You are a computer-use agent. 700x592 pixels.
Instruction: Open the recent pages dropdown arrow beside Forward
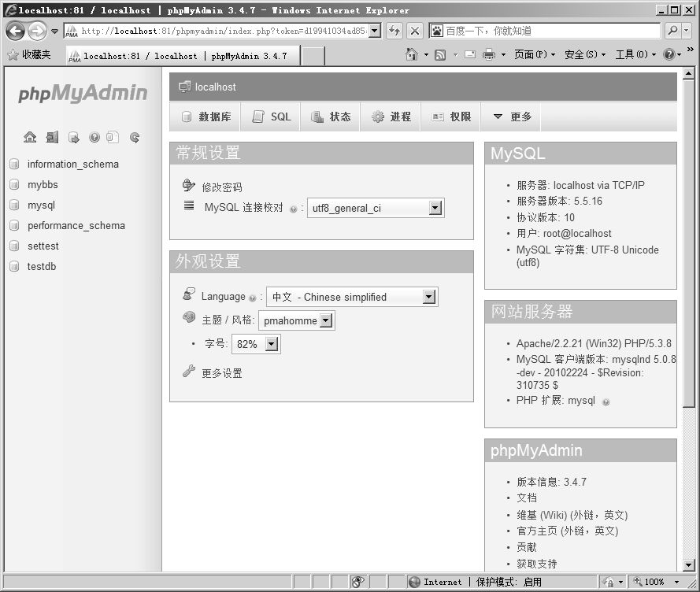point(54,31)
